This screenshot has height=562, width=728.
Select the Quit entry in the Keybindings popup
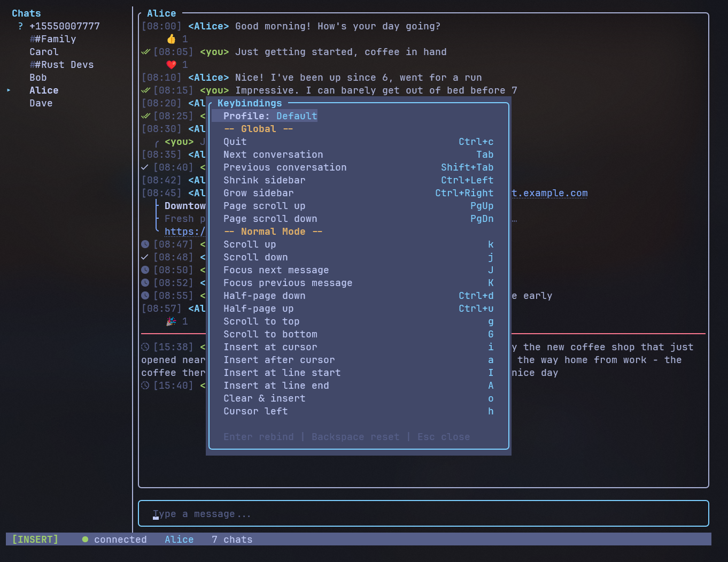click(x=235, y=141)
